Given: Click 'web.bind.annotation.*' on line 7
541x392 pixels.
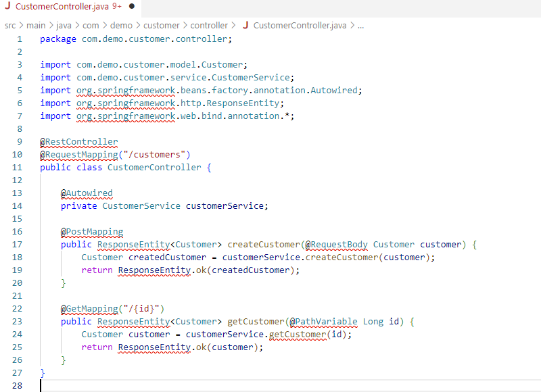Looking at the screenshot, I should [x=235, y=116].
